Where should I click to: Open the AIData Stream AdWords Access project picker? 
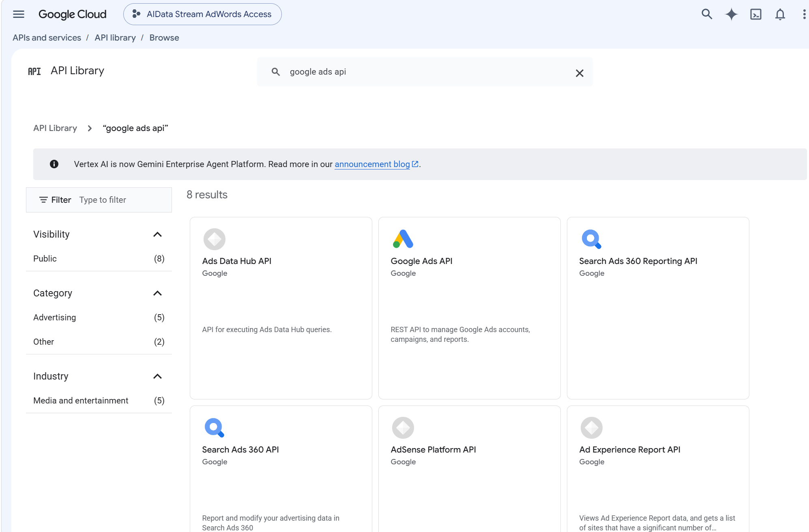point(202,14)
